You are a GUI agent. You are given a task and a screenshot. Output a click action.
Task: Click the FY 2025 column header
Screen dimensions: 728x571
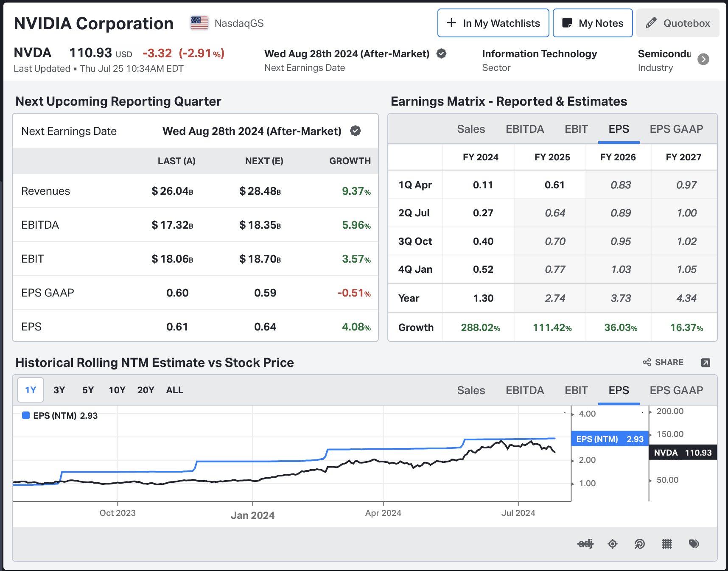pos(552,157)
